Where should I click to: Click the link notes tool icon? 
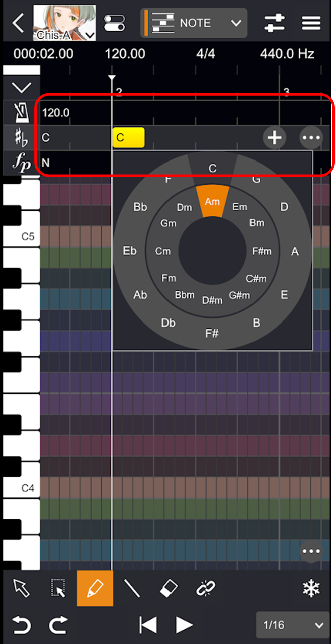pyautogui.click(x=205, y=588)
